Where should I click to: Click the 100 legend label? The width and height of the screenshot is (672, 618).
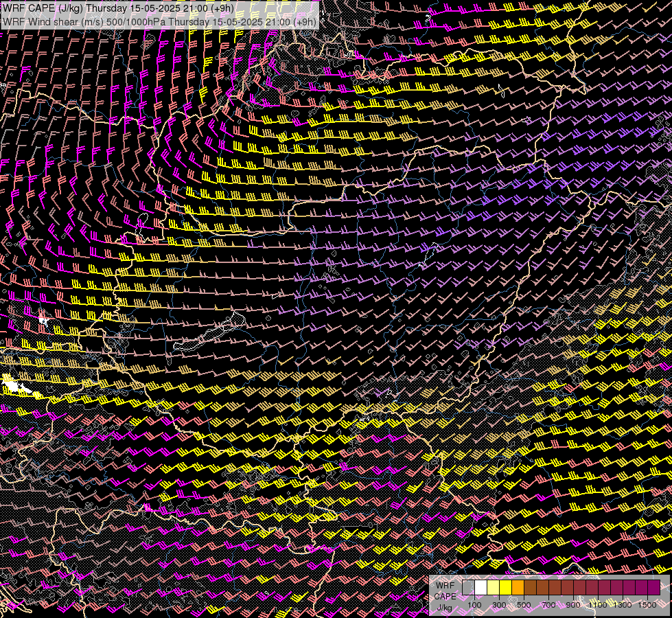coord(474,605)
